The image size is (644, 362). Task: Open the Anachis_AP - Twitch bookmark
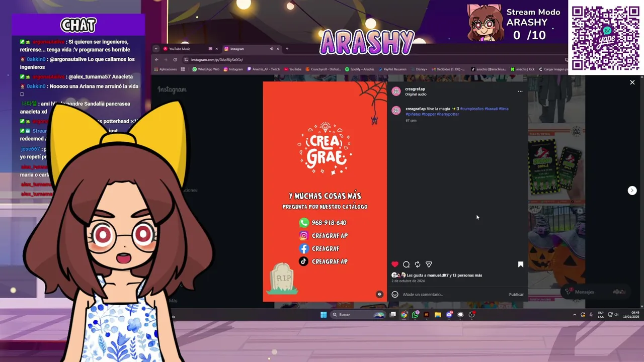[264, 69]
